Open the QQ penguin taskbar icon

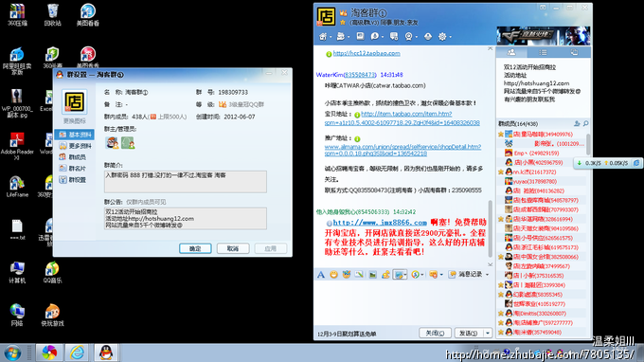click(106, 353)
